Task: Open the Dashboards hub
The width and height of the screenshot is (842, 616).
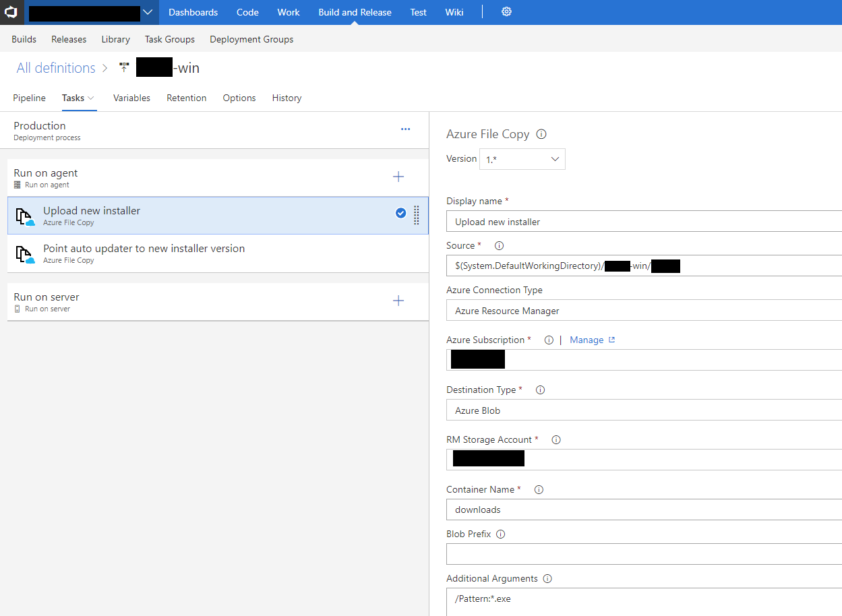Action: [x=193, y=12]
